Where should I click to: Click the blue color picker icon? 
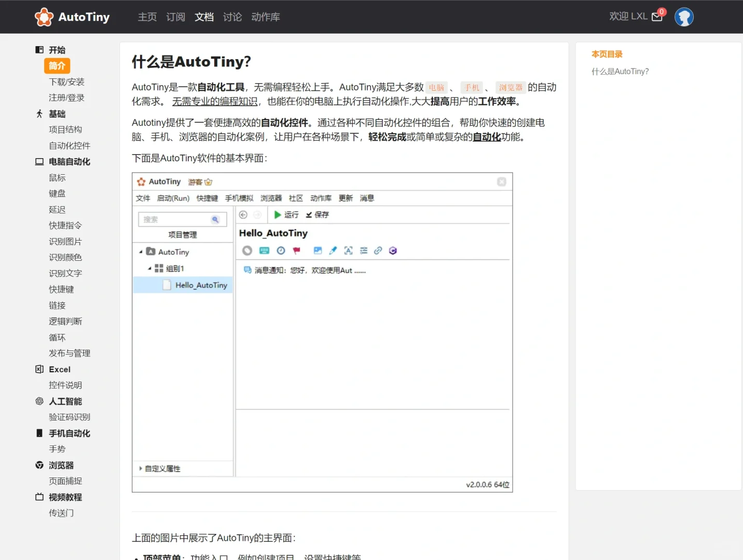[x=333, y=250]
